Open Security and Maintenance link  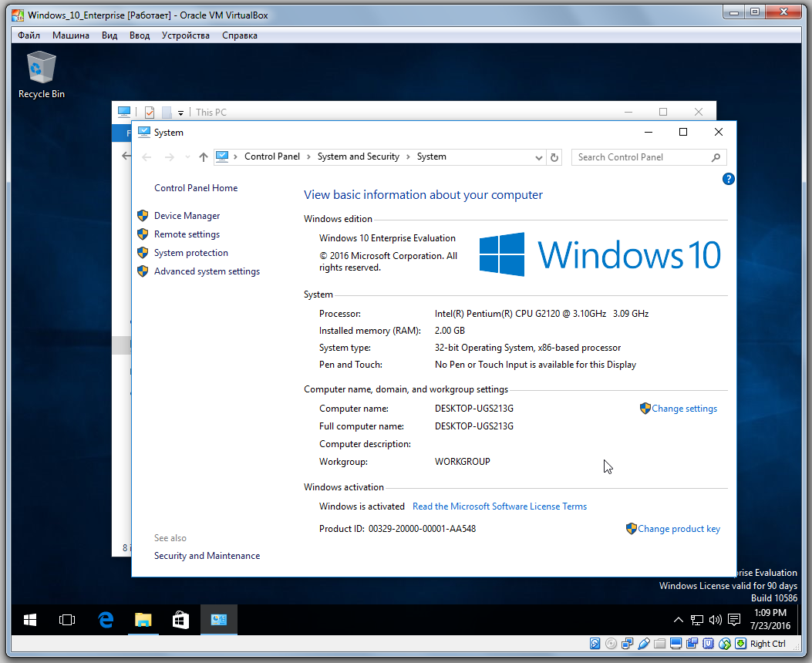point(207,555)
